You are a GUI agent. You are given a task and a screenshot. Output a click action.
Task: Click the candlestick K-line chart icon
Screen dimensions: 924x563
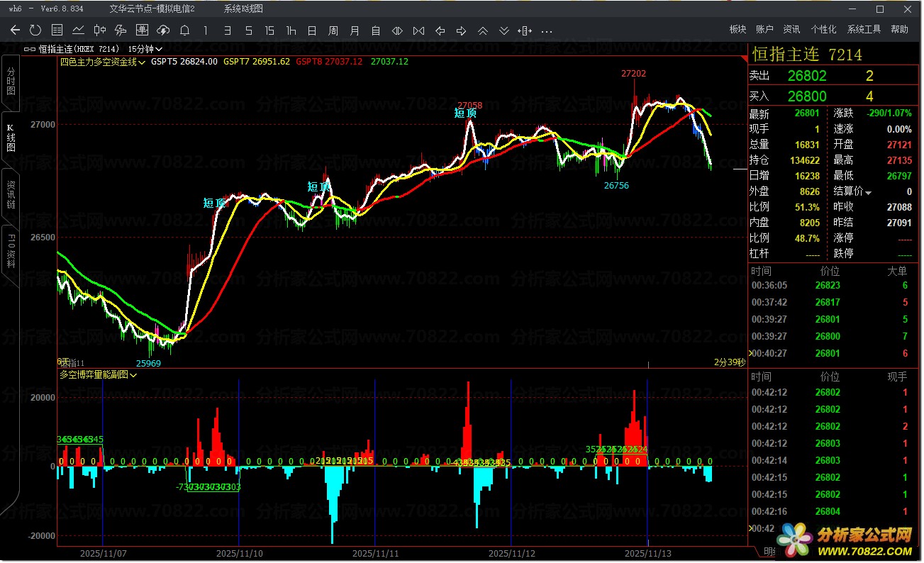(100, 30)
